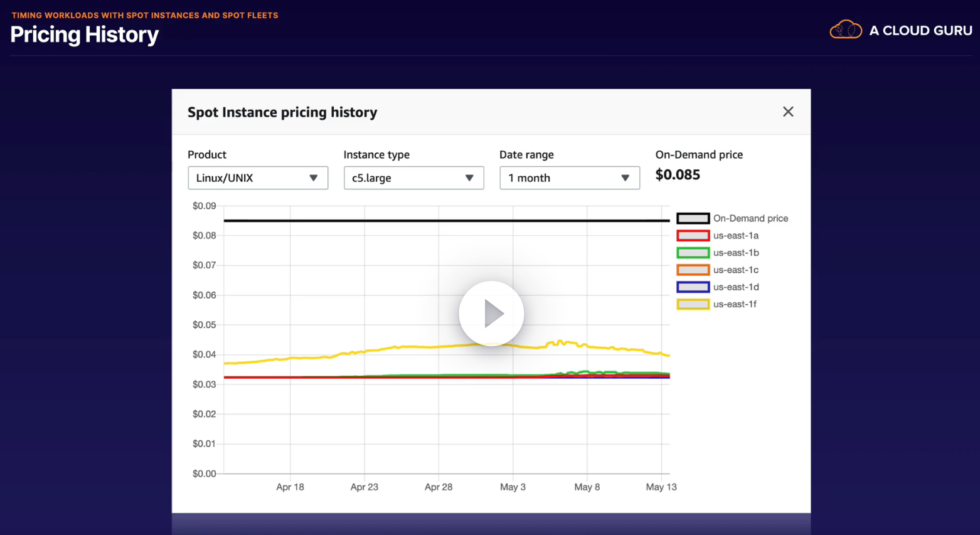Screen dimensions: 980x535
Task: Click the us-east-1f legend label
Action: (x=735, y=304)
